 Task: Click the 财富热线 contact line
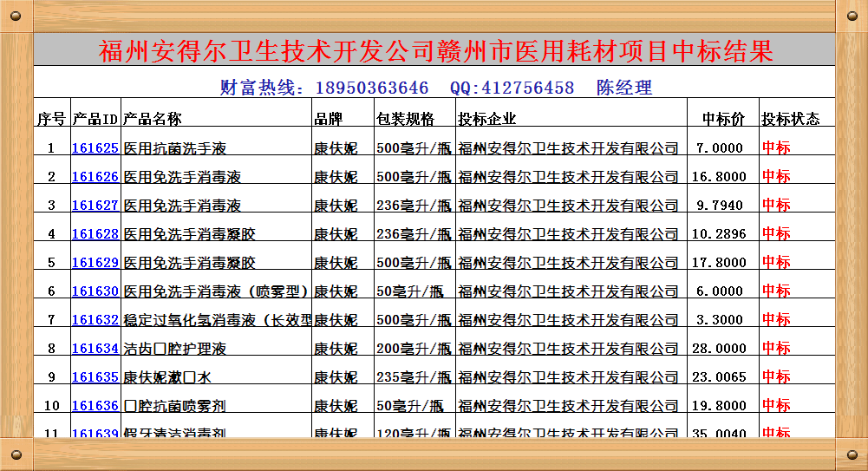point(435,88)
